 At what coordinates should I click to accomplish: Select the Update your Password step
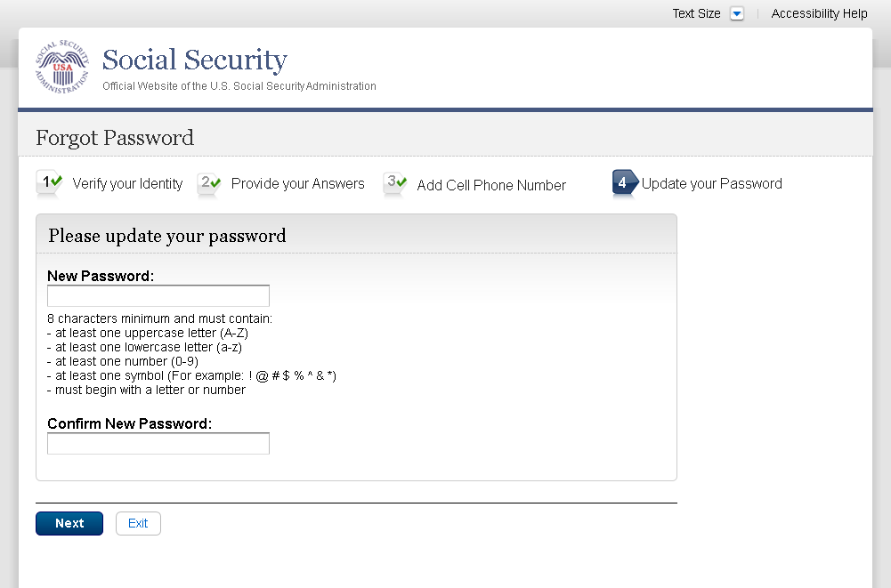click(711, 184)
